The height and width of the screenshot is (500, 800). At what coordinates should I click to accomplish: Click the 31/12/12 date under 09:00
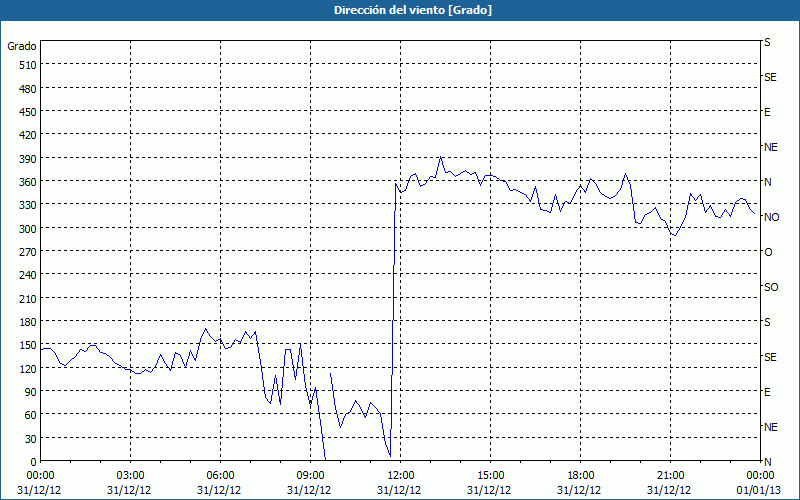click(x=309, y=490)
